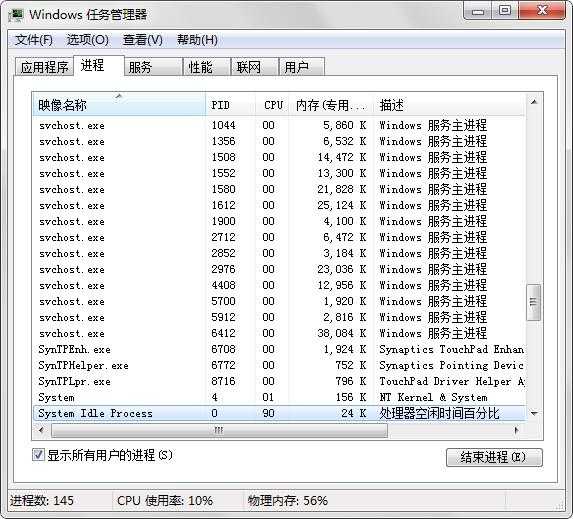
Task: Click the 25,124 K memory value
Action: coord(342,205)
